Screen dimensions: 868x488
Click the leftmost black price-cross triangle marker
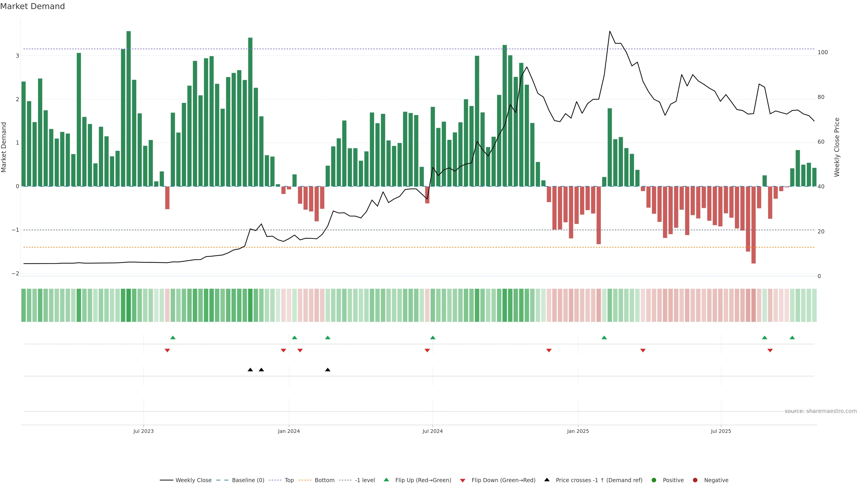[x=250, y=370]
